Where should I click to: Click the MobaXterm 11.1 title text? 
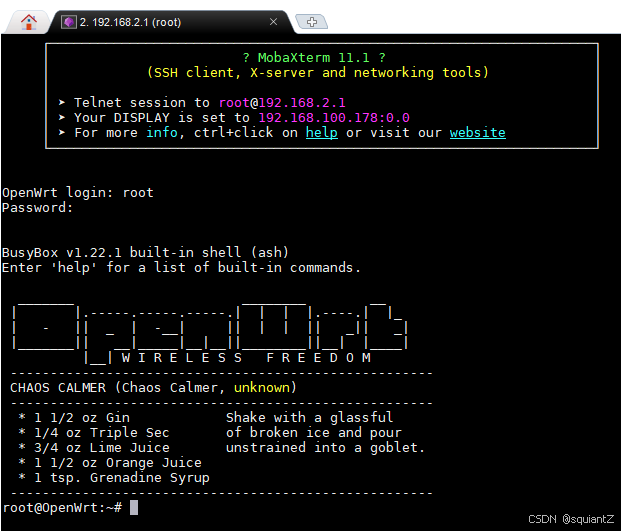(314, 58)
